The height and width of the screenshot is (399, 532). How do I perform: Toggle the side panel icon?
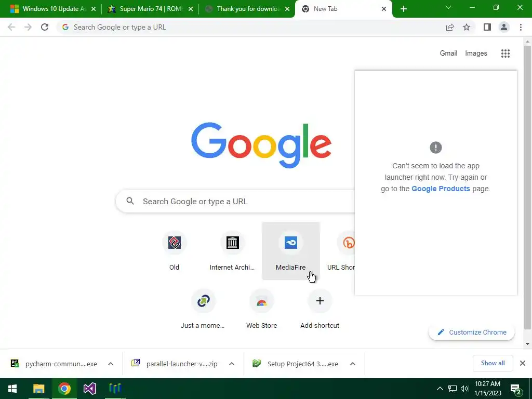(x=487, y=27)
